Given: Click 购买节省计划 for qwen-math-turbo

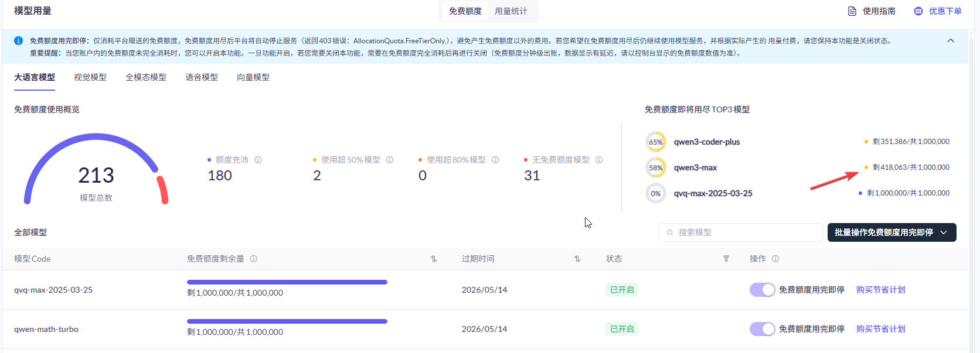Looking at the screenshot, I should tap(880, 329).
